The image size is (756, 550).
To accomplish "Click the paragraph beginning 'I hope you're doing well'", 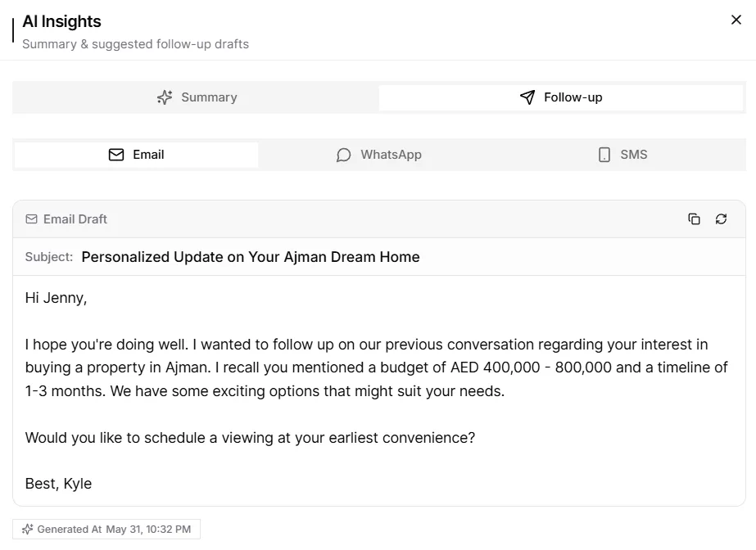I will pos(376,367).
